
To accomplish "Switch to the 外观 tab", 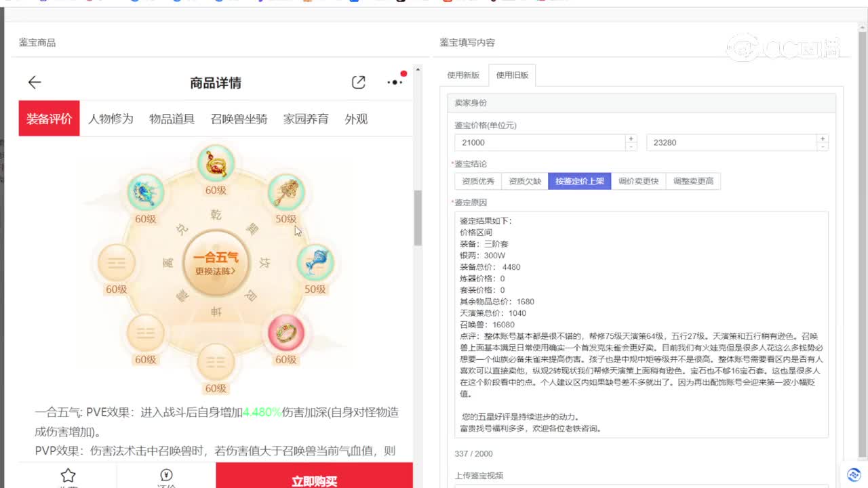I will click(x=356, y=119).
